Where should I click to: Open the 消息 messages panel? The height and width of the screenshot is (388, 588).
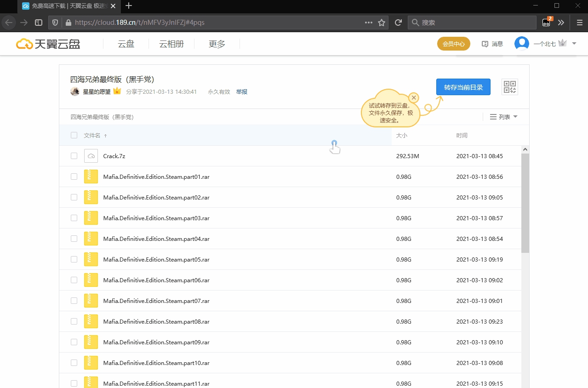[492, 43]
